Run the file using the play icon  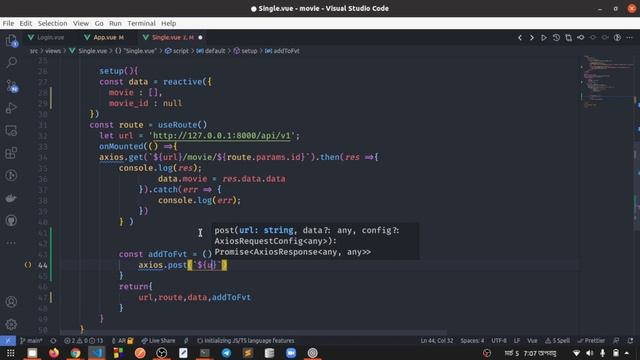click(544, 38)
